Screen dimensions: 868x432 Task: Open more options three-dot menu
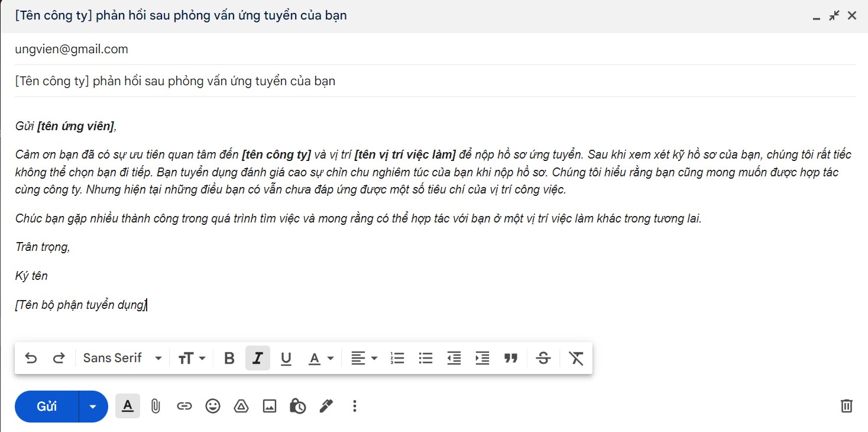[355, 406]
